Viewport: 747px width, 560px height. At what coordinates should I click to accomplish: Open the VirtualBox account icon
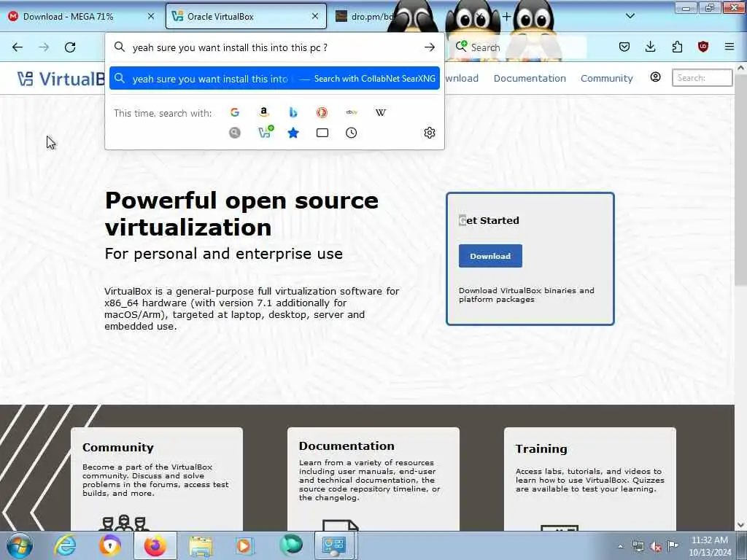(x=655, y=77)
